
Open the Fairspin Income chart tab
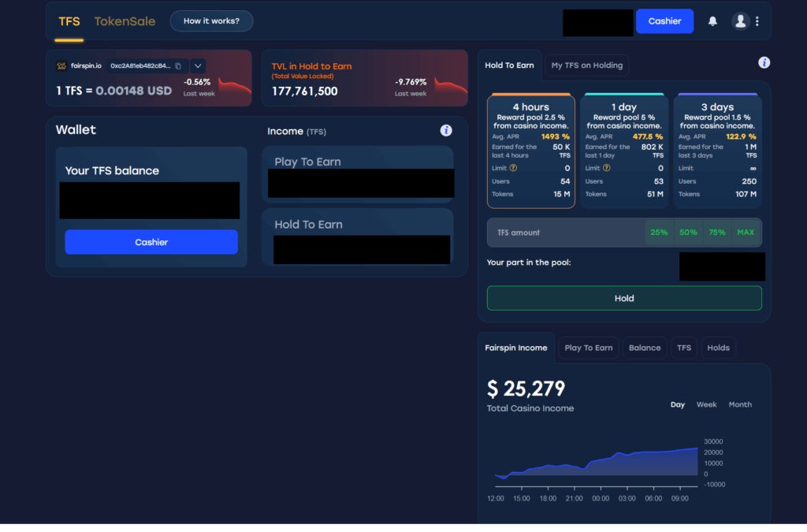pos(515,348)
